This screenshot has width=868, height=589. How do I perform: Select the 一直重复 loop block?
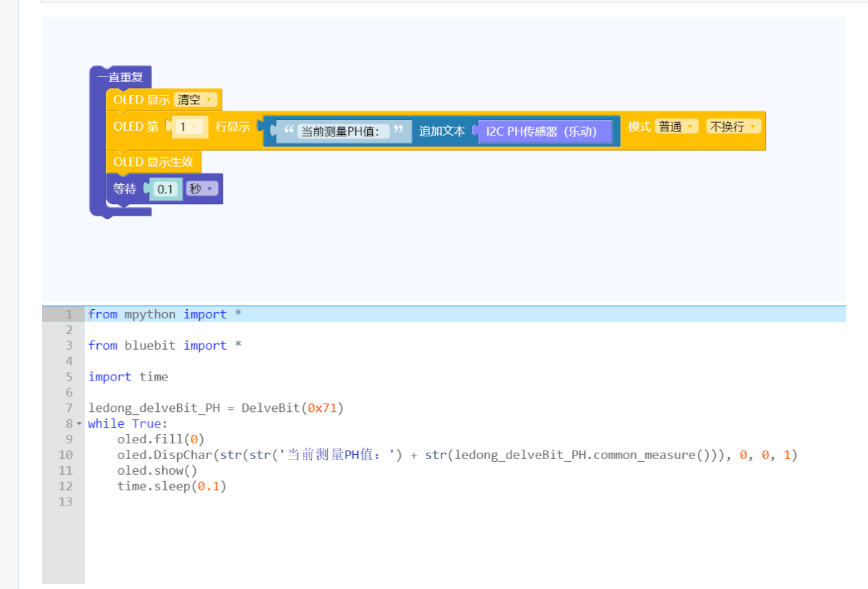[120, 77]
